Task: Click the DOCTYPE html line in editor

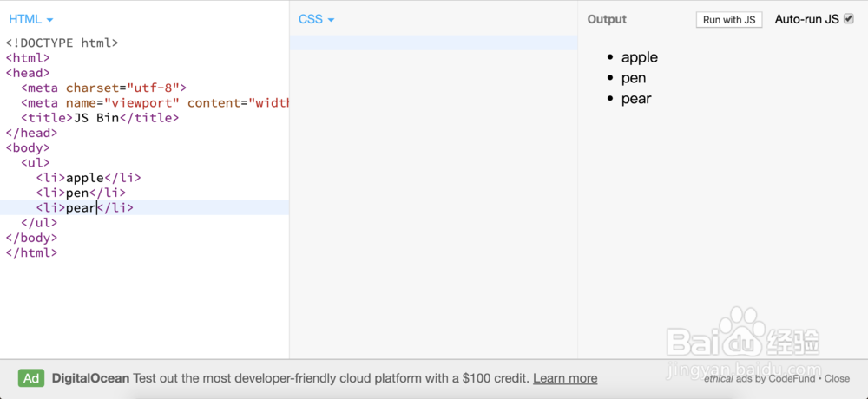Action: pos(62,43)
